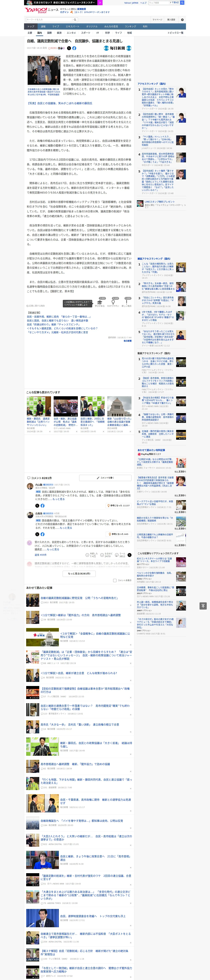The width and height of the screenshot is (210, 980).
Task: Click the purple banner arrow at top
Action: [x=100, y=3]
